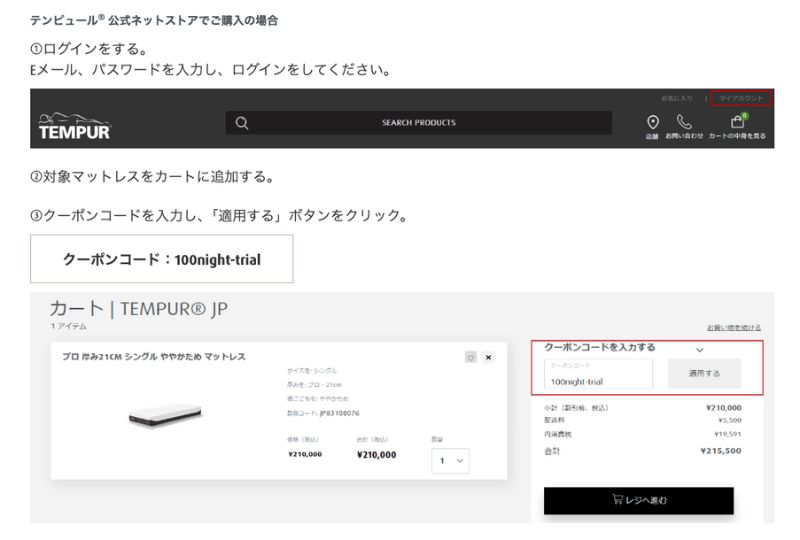Click the mattress product thumbnail

point(165,413)
